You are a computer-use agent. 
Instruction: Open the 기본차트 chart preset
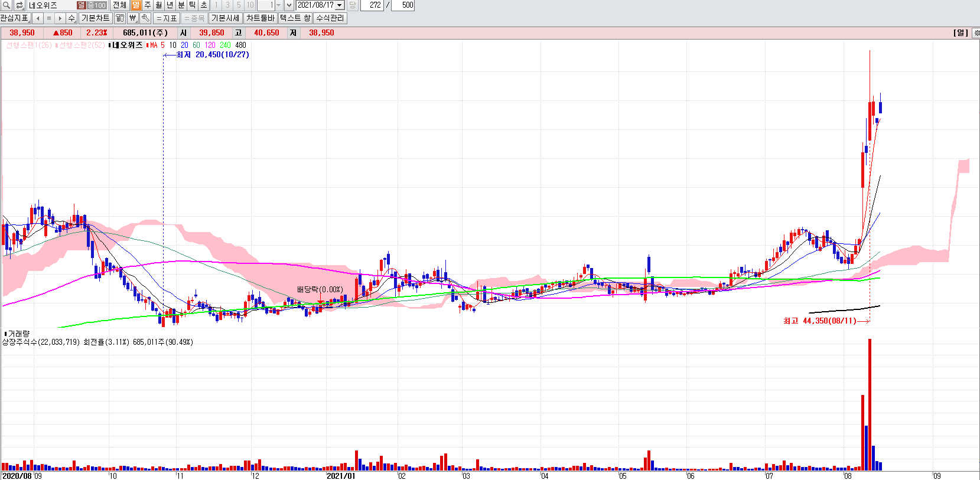click(x=95, y=18)
